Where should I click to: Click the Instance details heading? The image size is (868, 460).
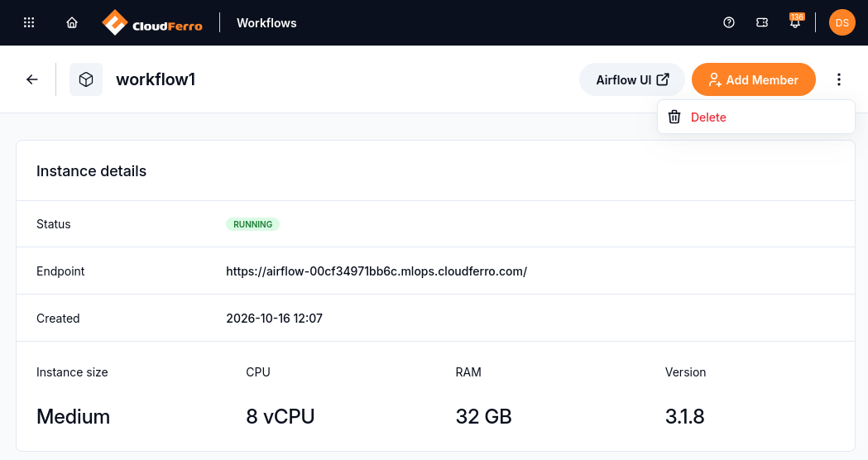point(91,171)
